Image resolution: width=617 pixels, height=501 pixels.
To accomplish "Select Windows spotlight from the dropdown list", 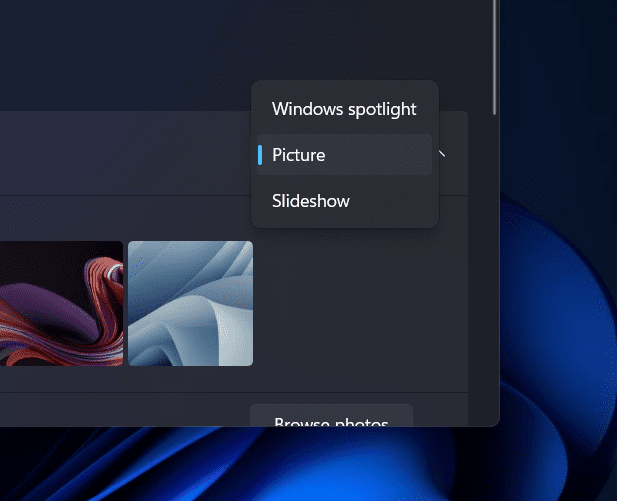I will 343,109.
